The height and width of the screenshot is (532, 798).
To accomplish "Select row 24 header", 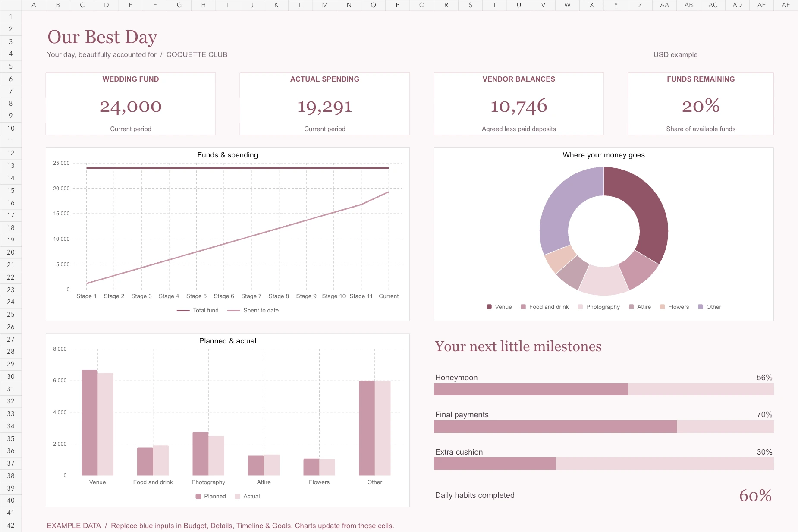I will pos(11,302).
